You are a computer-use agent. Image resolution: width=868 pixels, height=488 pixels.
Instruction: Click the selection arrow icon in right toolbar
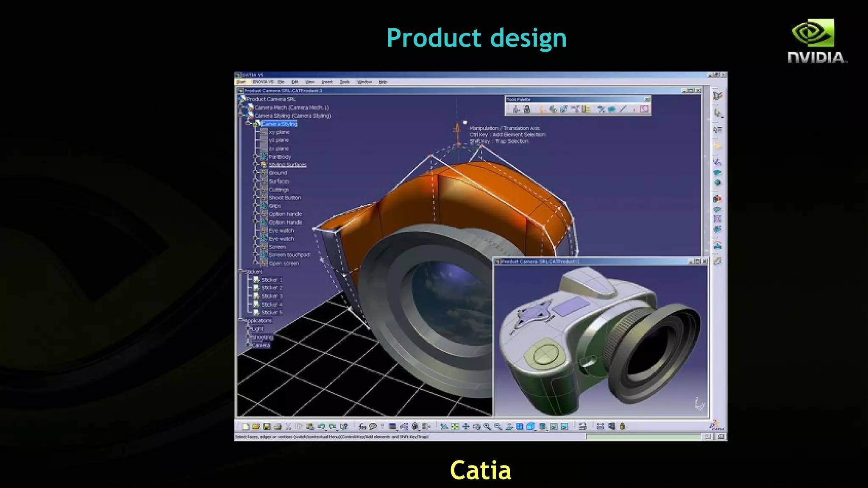[718, 113]
